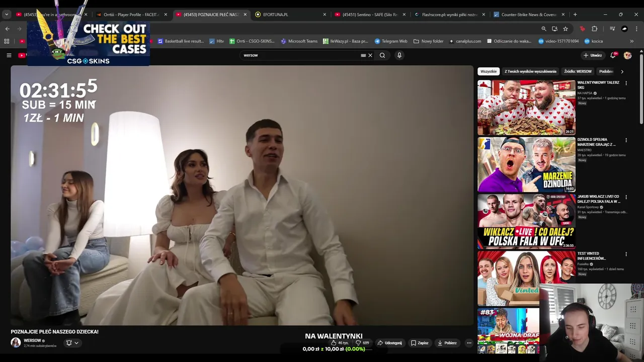Open the Chrome three-dot menu
The height and width of the screenshot is (362, 644).
pyautogui.click(x=636, y=29)
